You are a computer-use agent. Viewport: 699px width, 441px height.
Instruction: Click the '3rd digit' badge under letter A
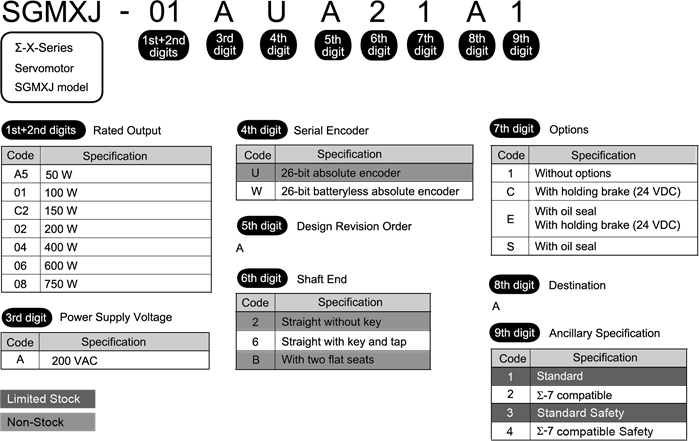pos(224,45)
